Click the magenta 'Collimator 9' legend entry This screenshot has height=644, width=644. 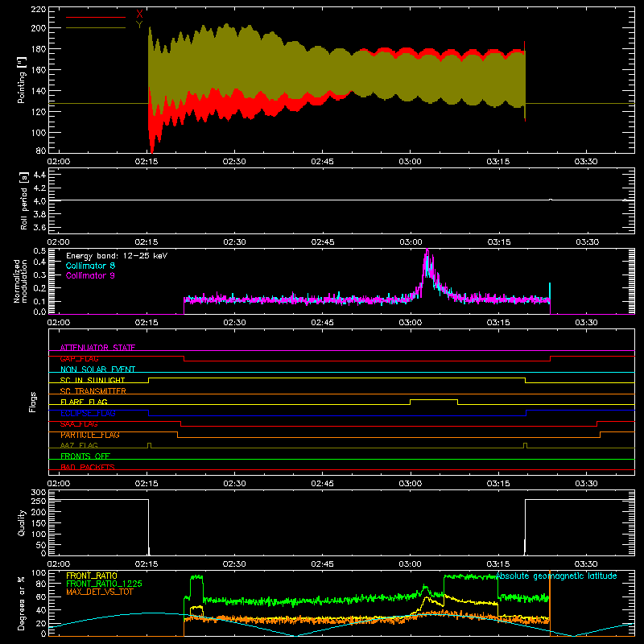[x=90, y=275]
